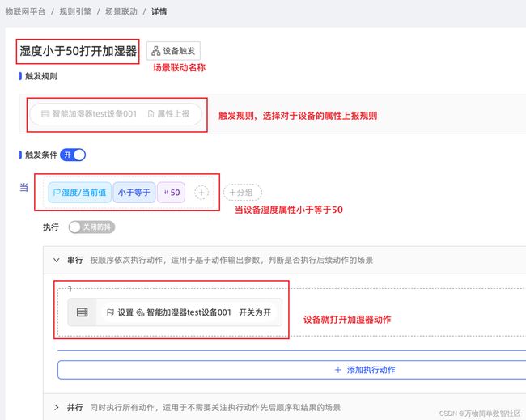Click the property report document icon
Screen dimensions: 526x420
(x=151, y=114)
